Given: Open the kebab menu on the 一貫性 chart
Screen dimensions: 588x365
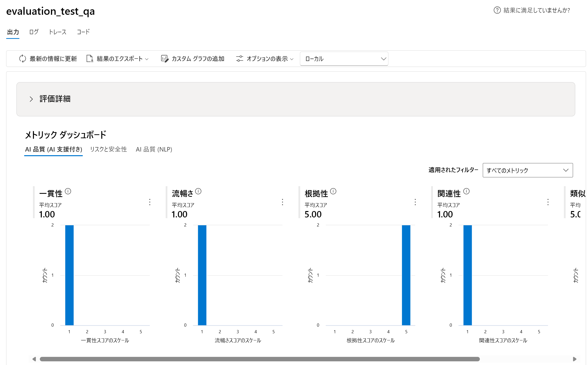Looking at the screenshot, I should click(150, 202).
